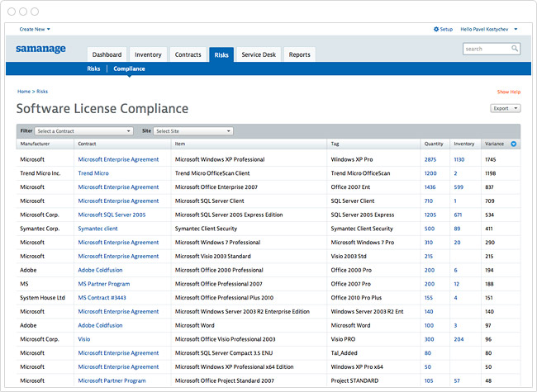Click the Show Help link

tap(509, 92)
